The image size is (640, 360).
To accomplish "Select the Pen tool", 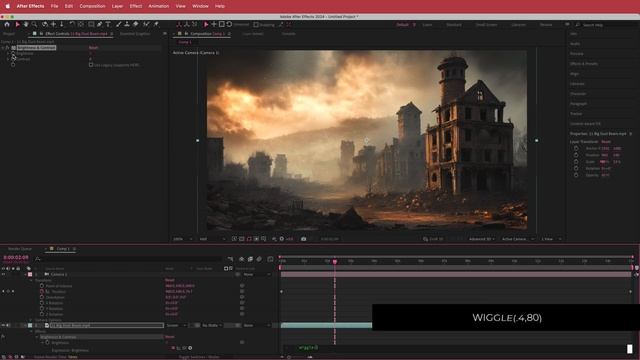I will [x=100, y=24].
